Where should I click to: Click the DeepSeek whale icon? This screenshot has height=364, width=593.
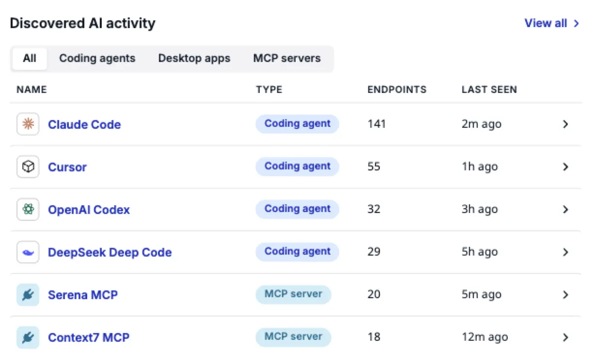pos(28,252)
